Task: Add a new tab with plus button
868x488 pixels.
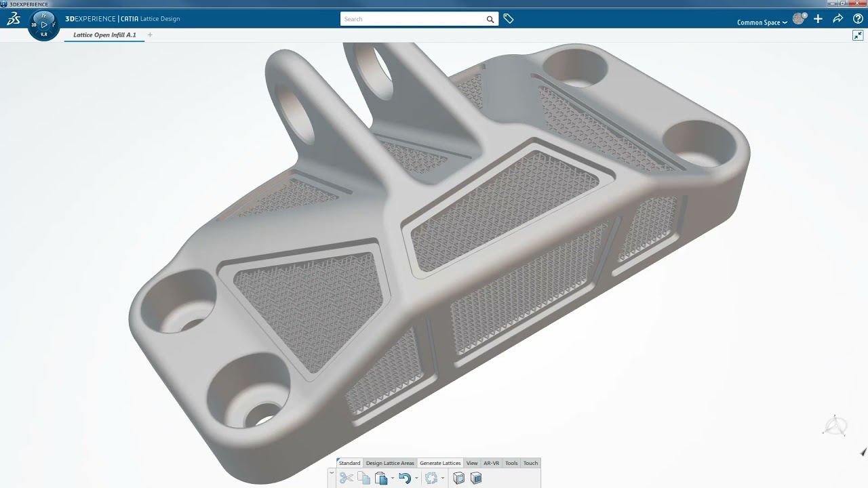Action: coord(150,35)
